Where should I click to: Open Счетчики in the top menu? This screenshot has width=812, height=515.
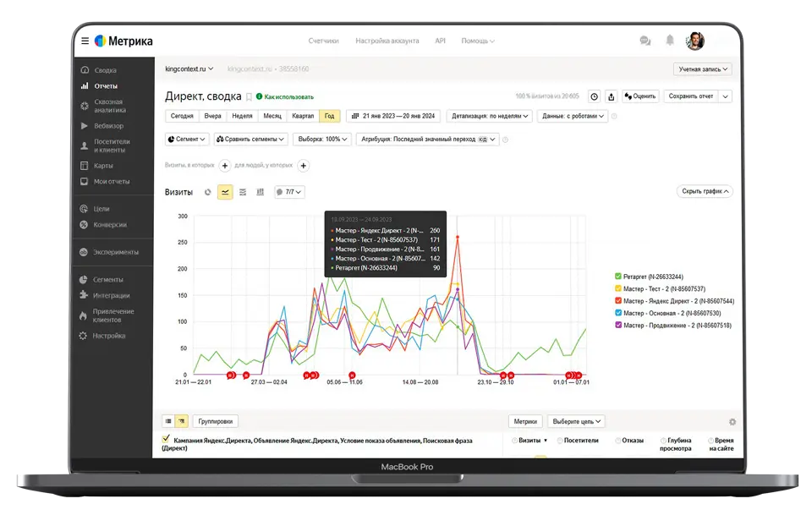coord(323,41)
